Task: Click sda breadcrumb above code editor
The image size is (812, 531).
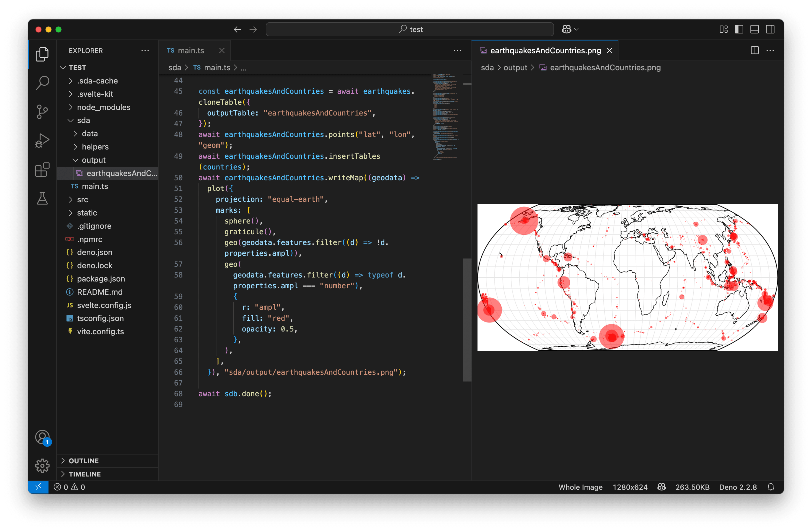Action: click(x=175, y=67)
